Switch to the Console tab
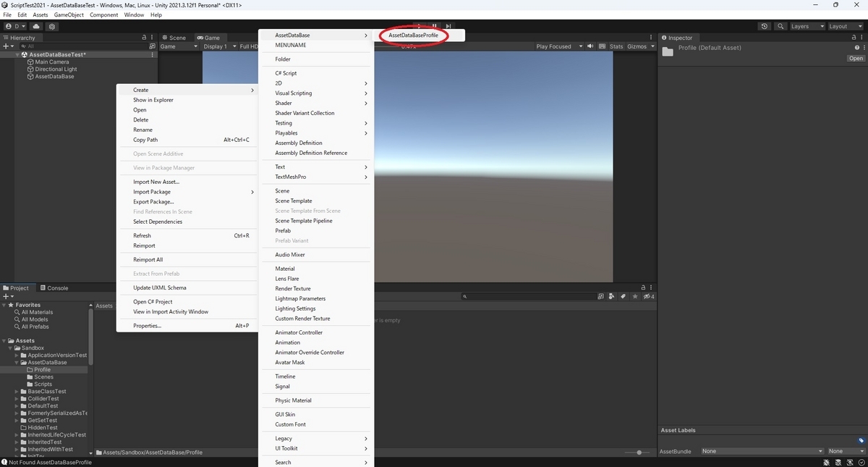 (55, 287)
